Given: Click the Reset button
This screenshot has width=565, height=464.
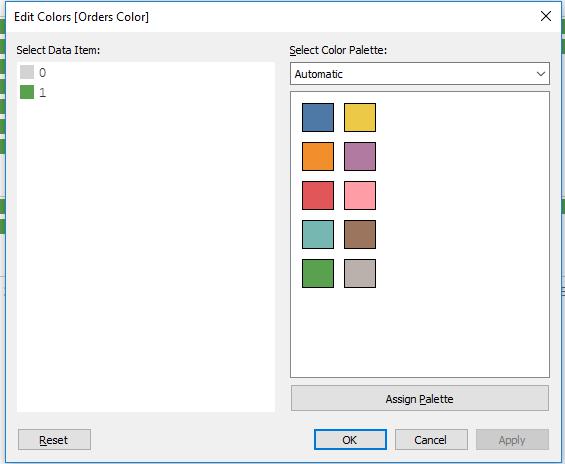Looking at the screenshot, I should click(54, 440).
